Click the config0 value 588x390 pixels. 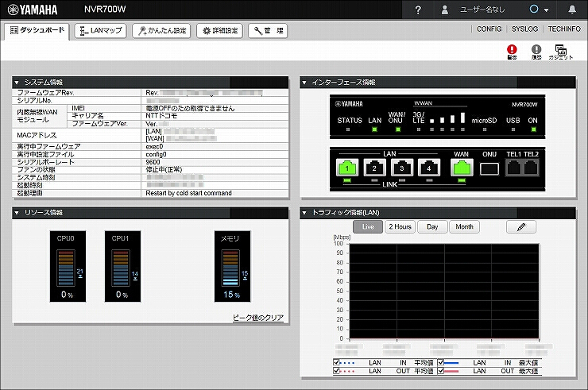156,155
